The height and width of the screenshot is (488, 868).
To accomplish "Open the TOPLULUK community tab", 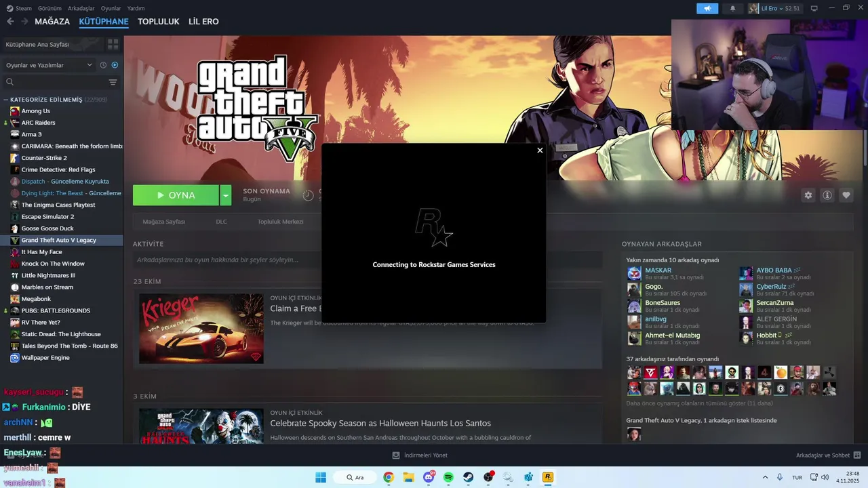I will (159, 22).
